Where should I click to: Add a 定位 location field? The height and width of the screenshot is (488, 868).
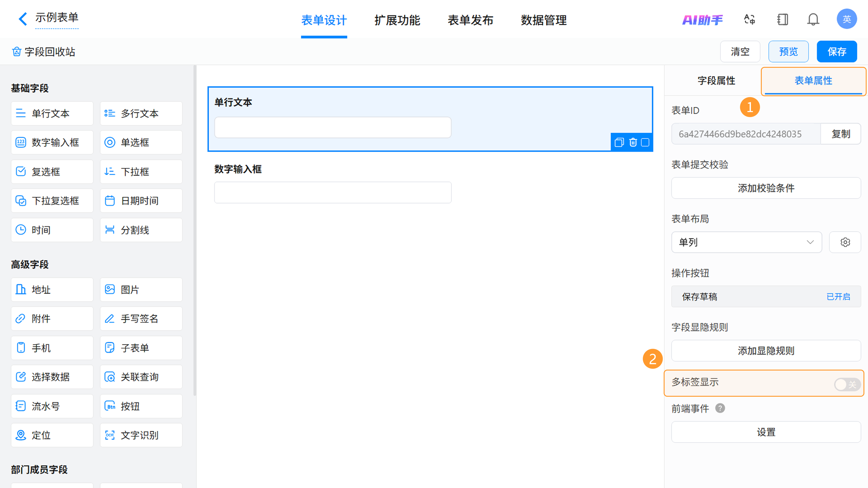coord(52,435)
